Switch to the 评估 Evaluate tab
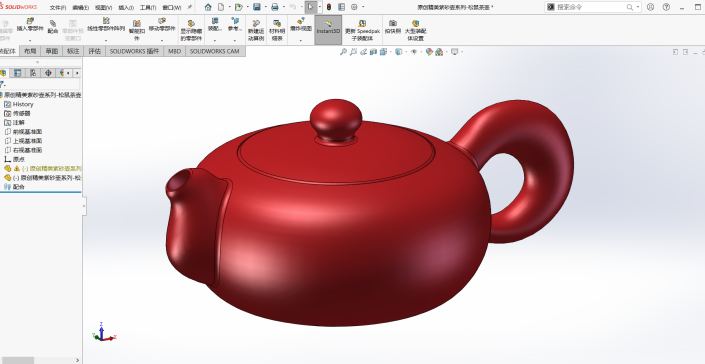This screenshot has width=705, height=364. coord(95,51)
